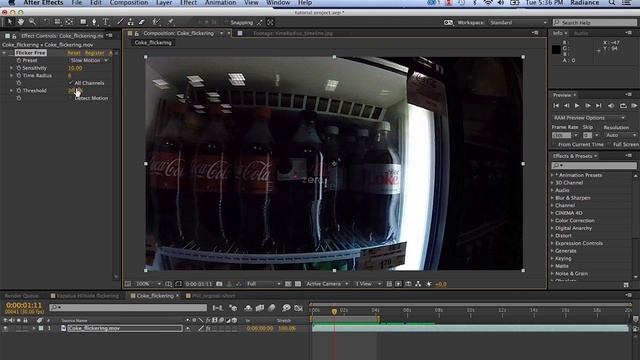Open the Active Camera dropdown
Screen dimensions: 640x360
[x=327, y=284]
